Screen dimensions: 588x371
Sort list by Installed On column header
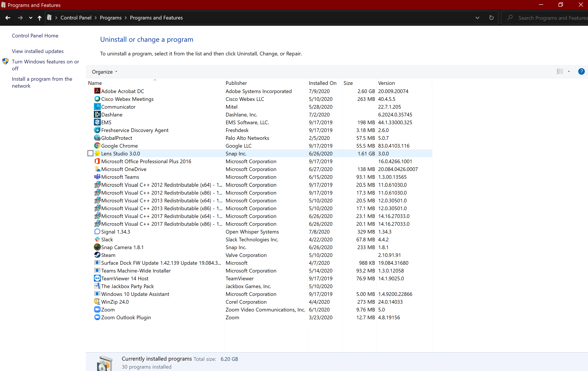(x=322, y=83)
